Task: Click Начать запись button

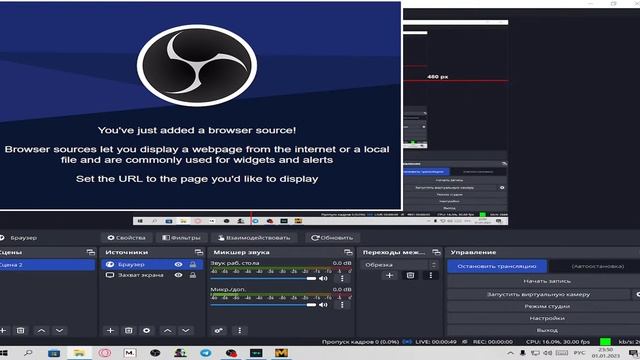Action: [547, 281]
